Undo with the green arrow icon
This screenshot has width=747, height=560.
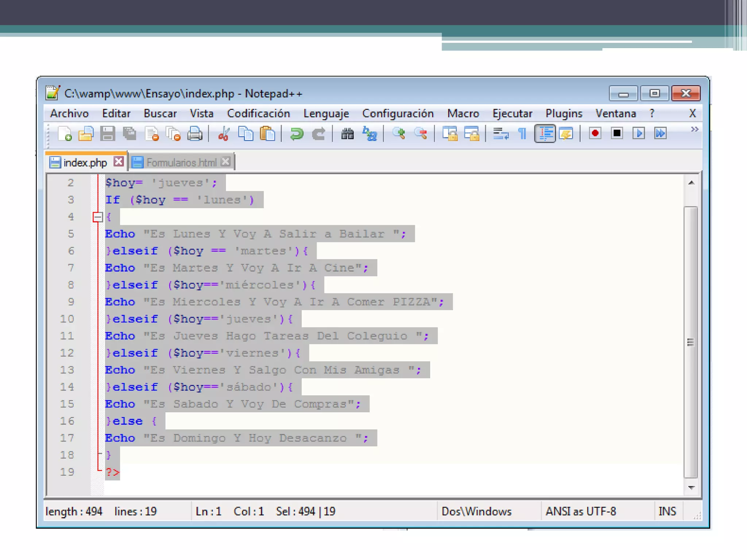pyautogui.click(x=297, y=134)
